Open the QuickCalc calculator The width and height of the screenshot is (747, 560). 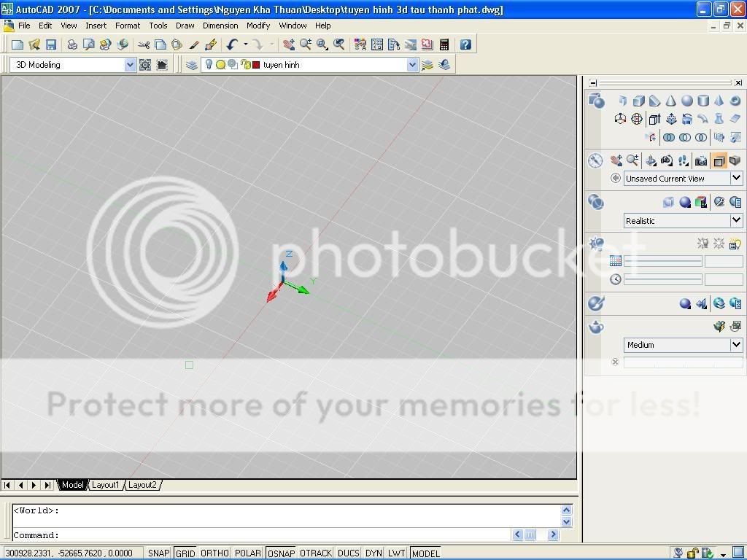click(444, 44)
